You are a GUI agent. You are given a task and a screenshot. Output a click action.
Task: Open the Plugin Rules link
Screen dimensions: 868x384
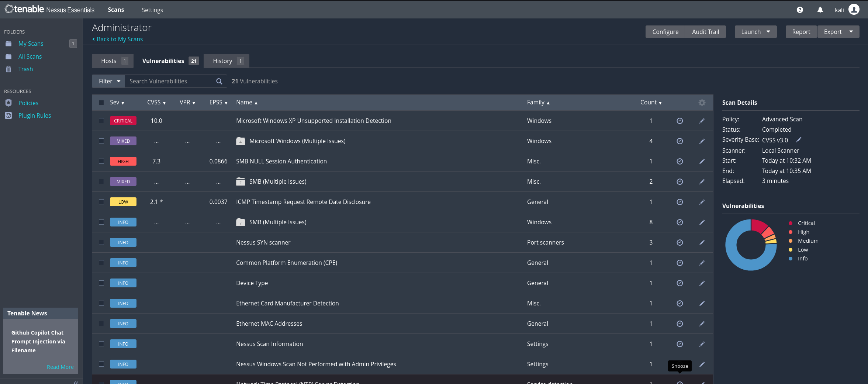[35, 115]
